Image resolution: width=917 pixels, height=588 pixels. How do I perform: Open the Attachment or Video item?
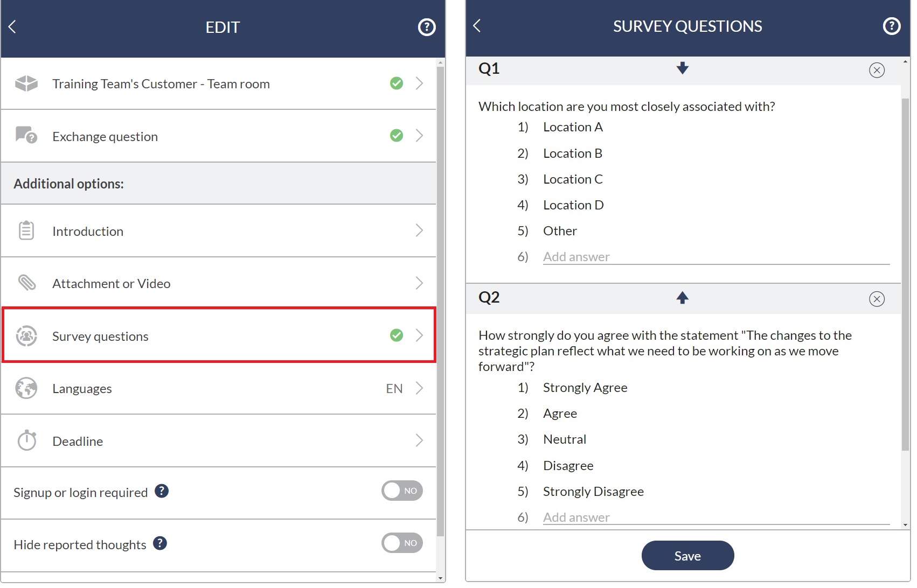(x=219, y=283)
